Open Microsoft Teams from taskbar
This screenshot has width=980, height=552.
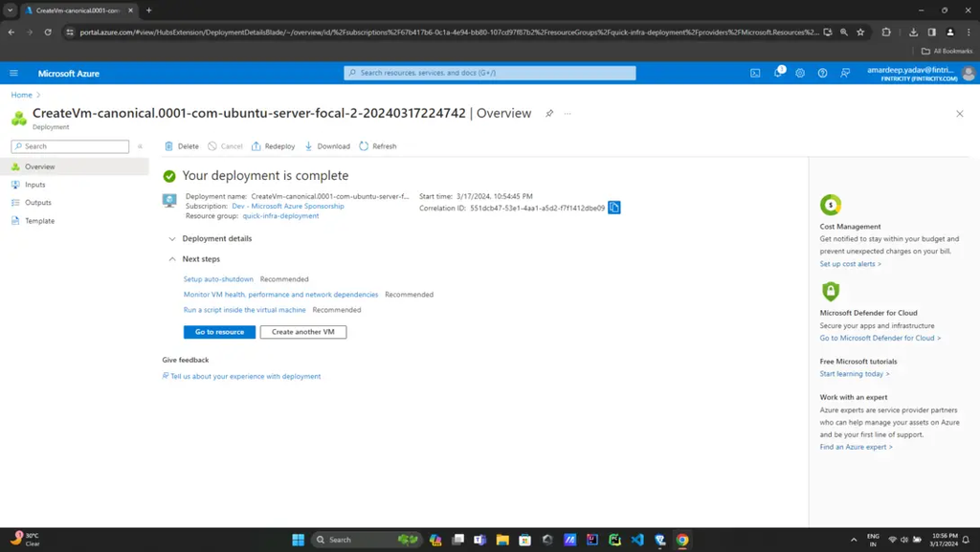click(x=480, y=540)
